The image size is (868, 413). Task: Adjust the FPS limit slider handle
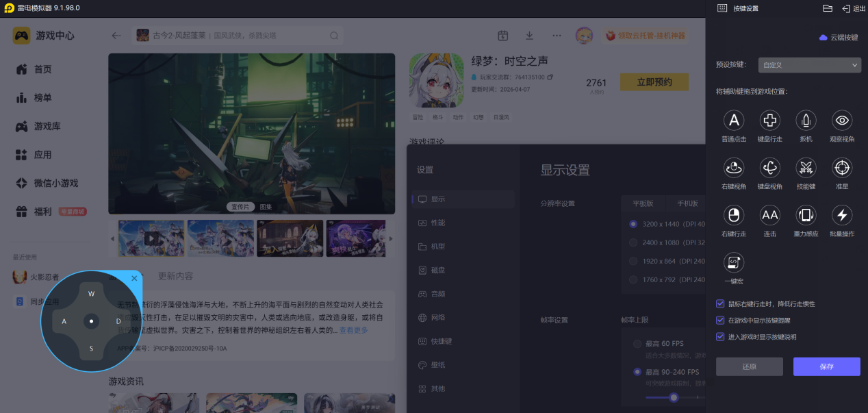pos(674,397)
